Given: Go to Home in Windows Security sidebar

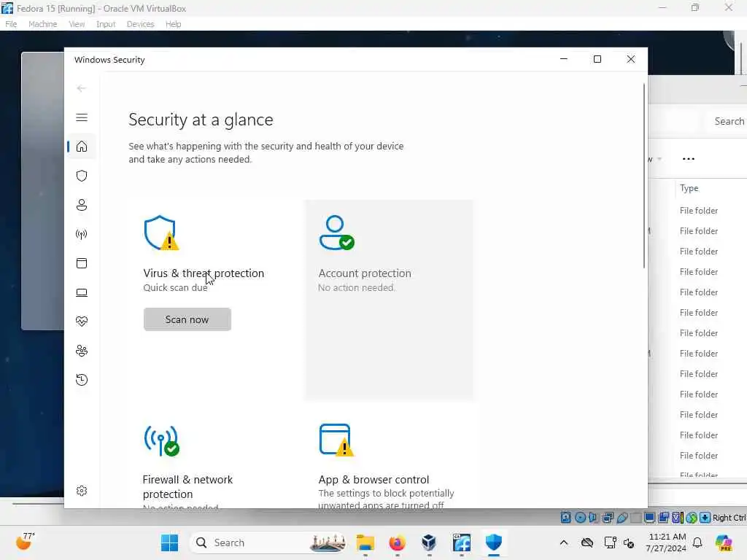Looking at the screenshot, I should pos(82,146).
